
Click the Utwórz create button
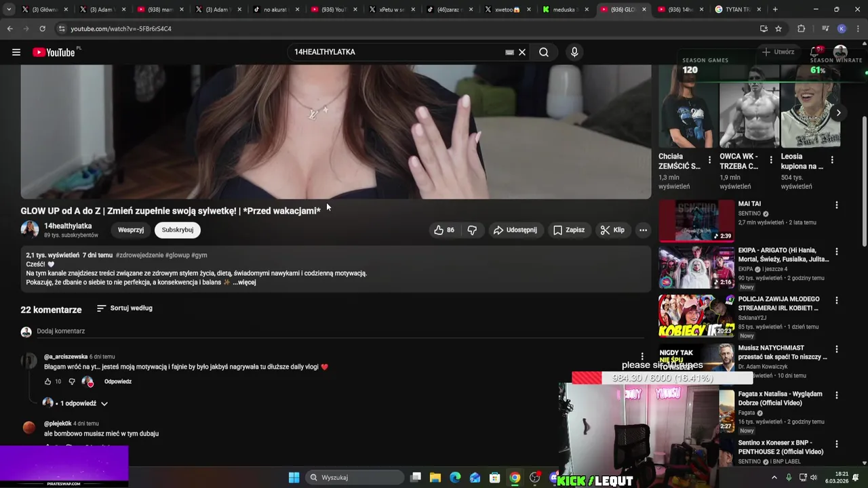pyautogui.click(x=778, y=52)
